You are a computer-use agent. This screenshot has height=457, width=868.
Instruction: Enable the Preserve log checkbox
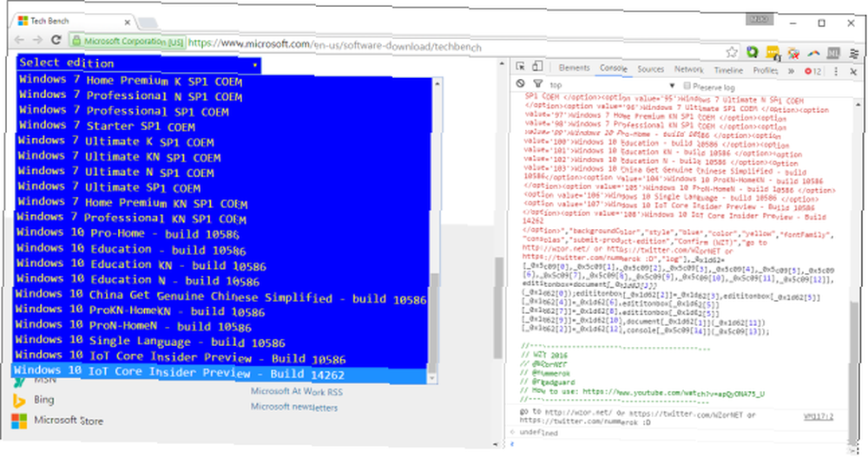tap(687, 86)
